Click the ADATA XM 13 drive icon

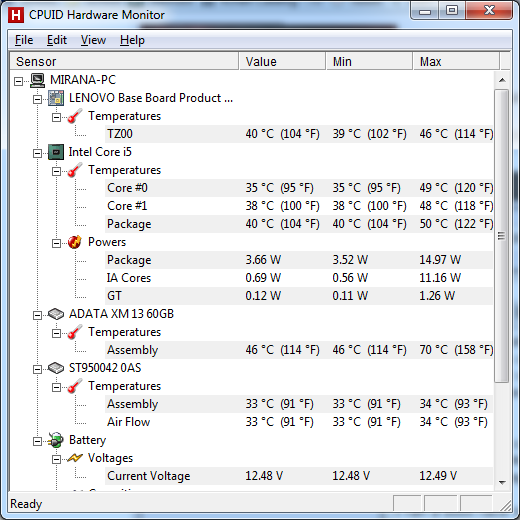pyautogui.click(x=56, y=314)
